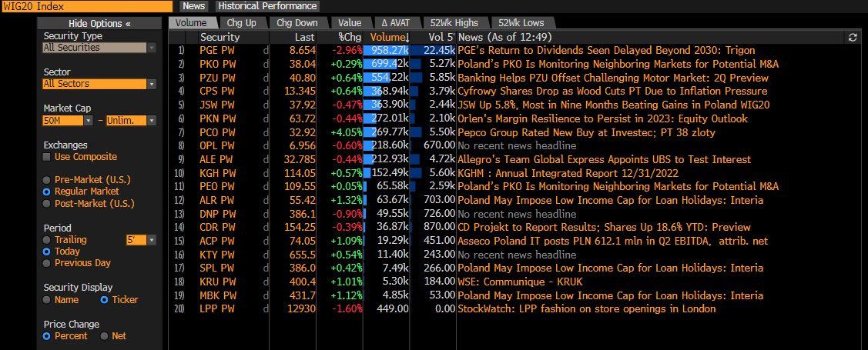Viewport: 868px width, 350px height.
Task: Choose the Trailing period radio button
Action: point(48,240)
